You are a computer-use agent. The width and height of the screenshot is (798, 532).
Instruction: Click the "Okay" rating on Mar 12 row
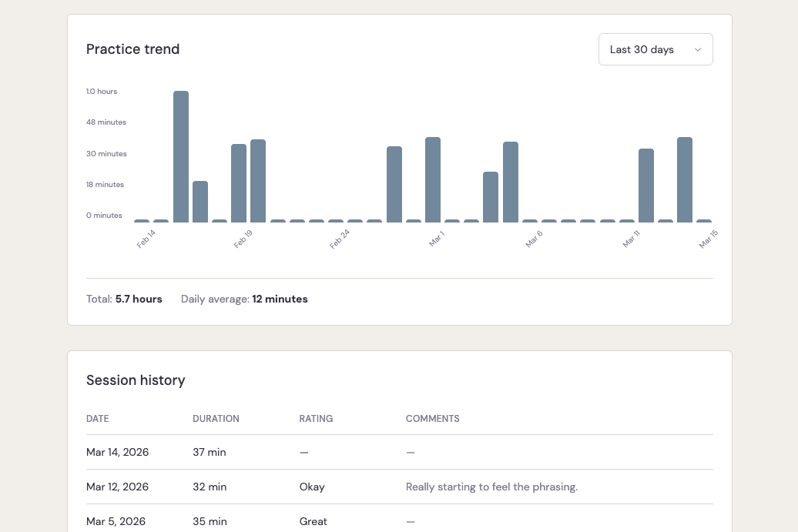point(310,487)
